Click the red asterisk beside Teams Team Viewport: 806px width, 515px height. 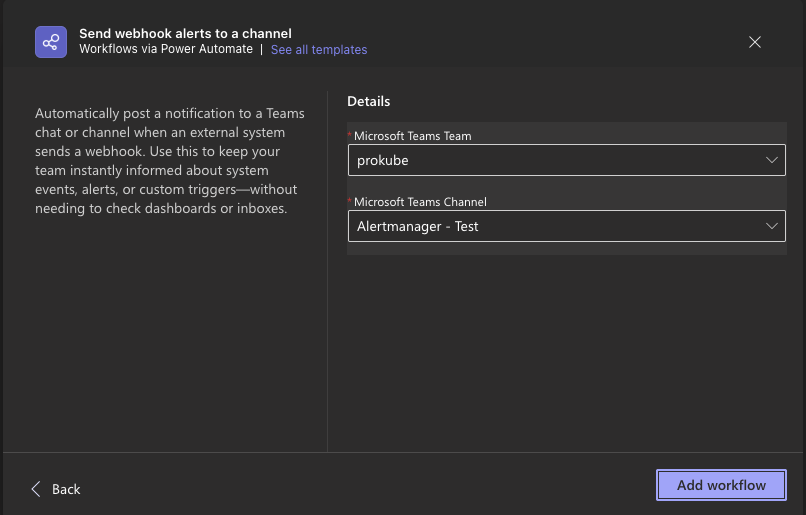coord(350,135)
